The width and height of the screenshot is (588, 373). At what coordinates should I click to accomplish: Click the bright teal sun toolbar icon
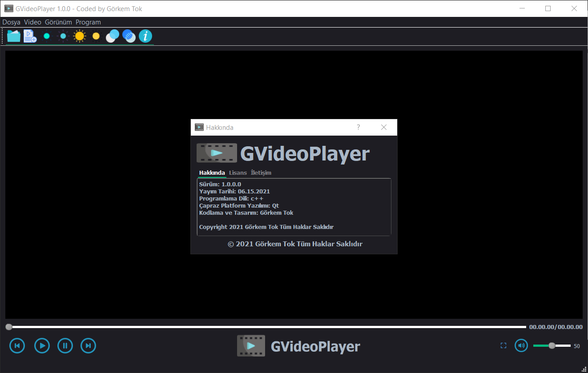click(47, 36)
